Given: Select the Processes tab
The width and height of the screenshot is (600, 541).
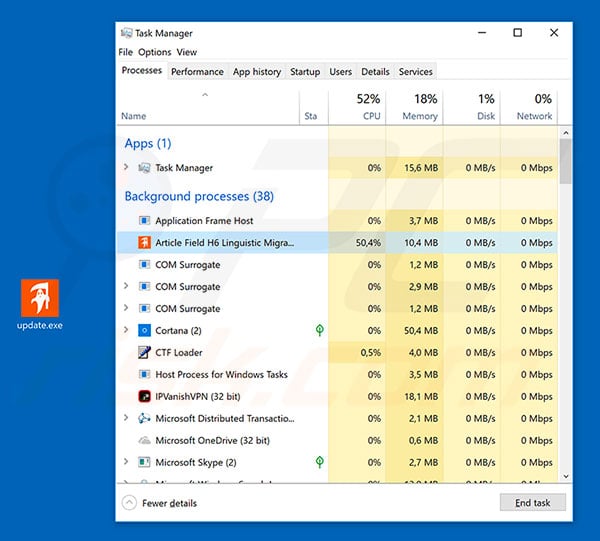Looking at the screenshot, I should click(142, 71).
